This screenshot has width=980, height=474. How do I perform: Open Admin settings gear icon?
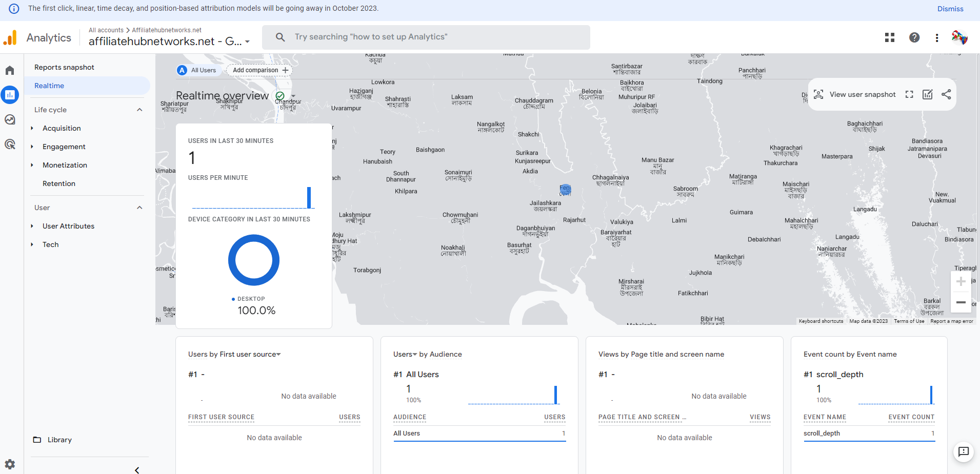(10, 464)
